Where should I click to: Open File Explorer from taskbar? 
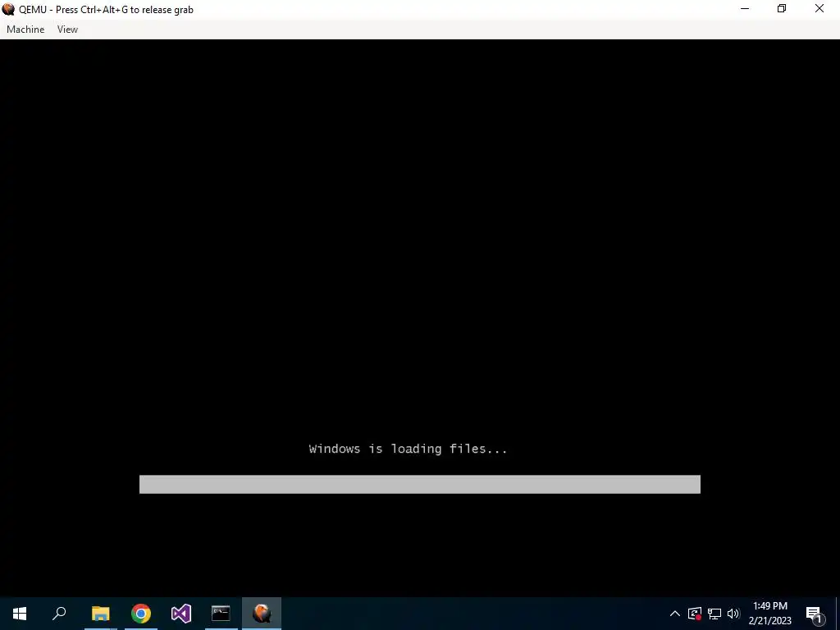100,614
